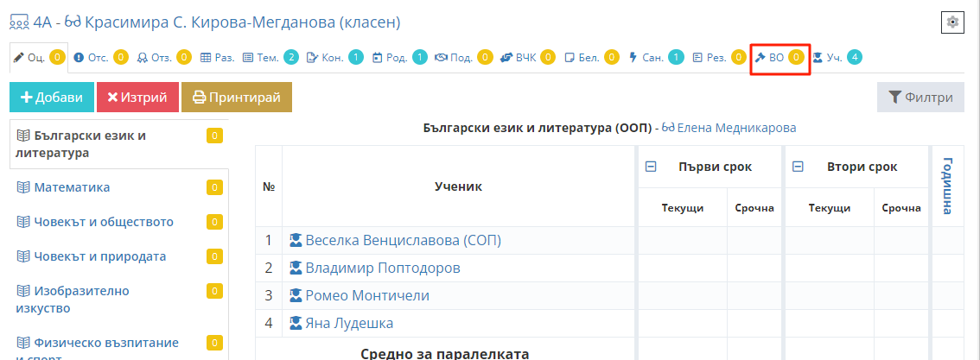Open the settings gear icon
Image resolution: width=980 pixels, height=360 pixels.
[x=952, y=22]
